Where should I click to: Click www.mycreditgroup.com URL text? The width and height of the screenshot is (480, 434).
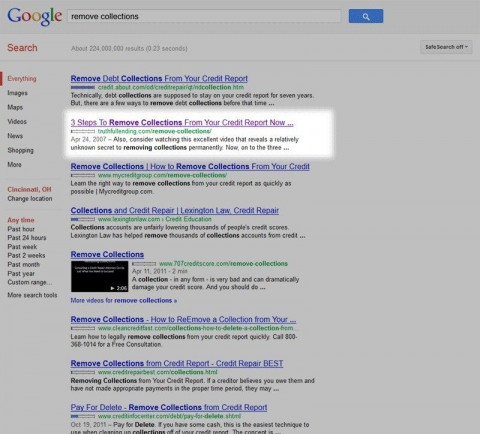(163, 175)
